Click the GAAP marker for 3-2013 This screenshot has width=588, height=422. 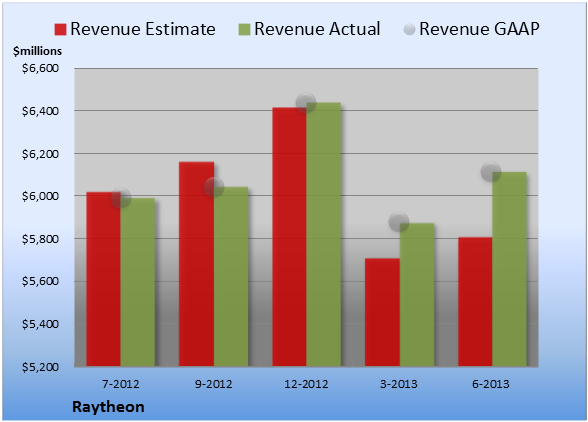tap(399, 222)
